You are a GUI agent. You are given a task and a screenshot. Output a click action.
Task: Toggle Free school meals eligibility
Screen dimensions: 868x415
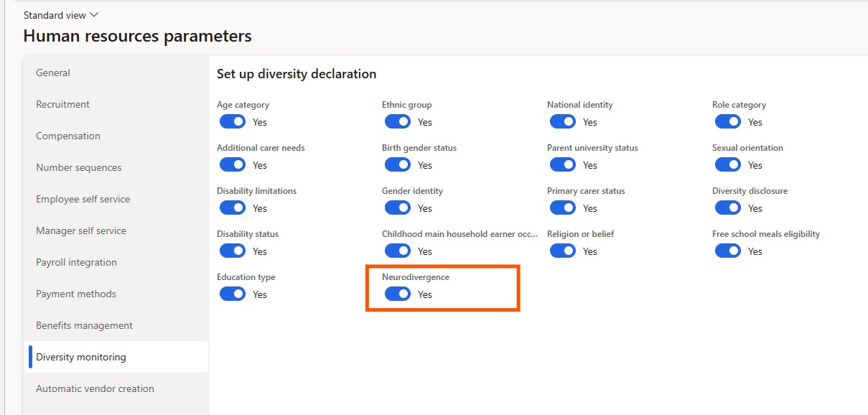click(728, 251)
